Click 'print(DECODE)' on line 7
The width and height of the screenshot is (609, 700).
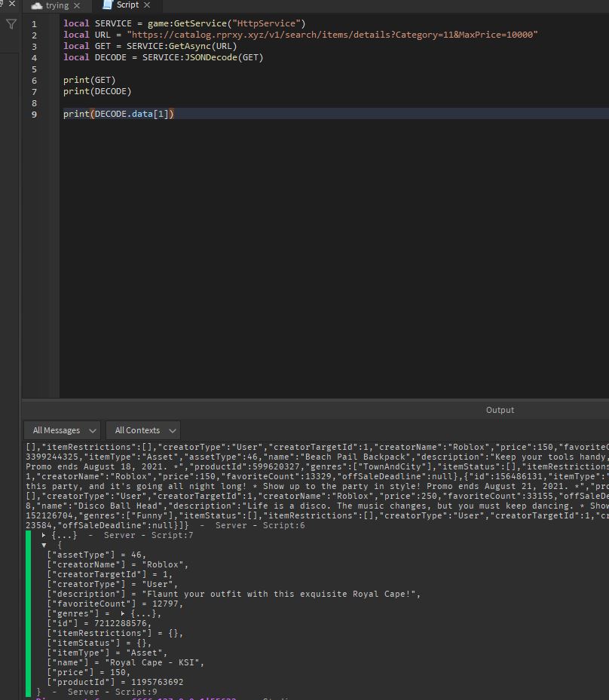tap(97, 91)
